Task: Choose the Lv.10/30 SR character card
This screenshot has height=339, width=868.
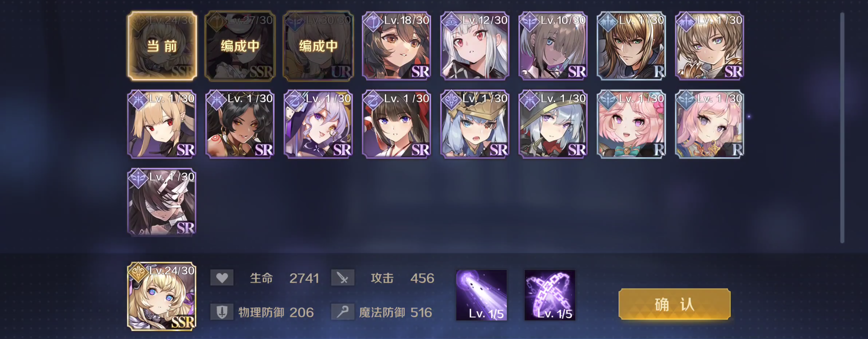Action: (553, 46)
